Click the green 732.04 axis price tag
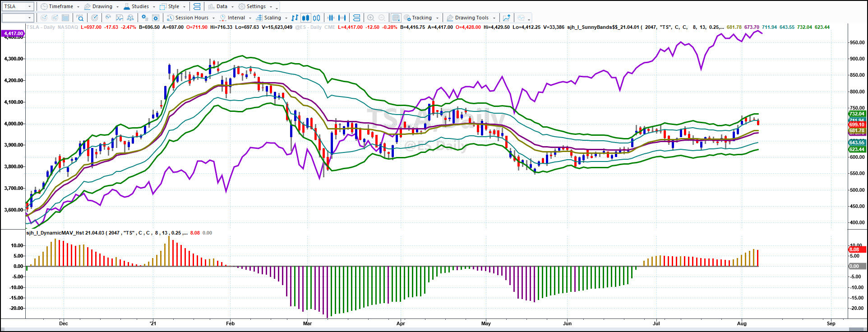This screenshot has height=332, width=868. 856,114
